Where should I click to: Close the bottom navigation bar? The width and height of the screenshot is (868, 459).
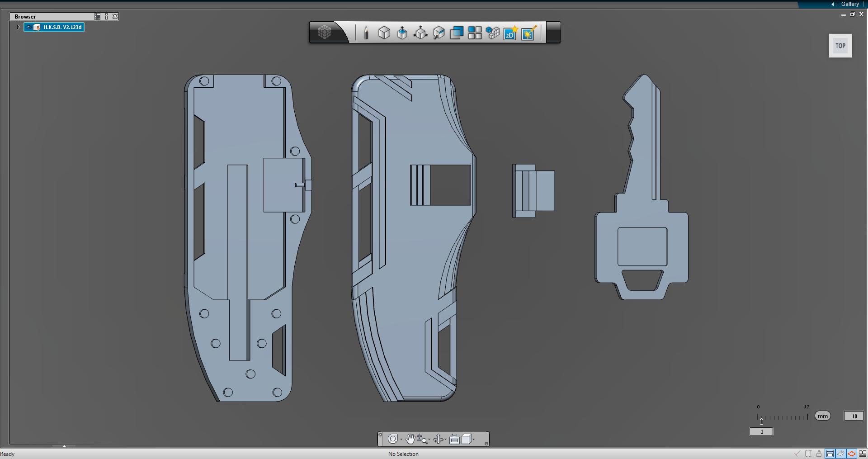pos(380,435)
